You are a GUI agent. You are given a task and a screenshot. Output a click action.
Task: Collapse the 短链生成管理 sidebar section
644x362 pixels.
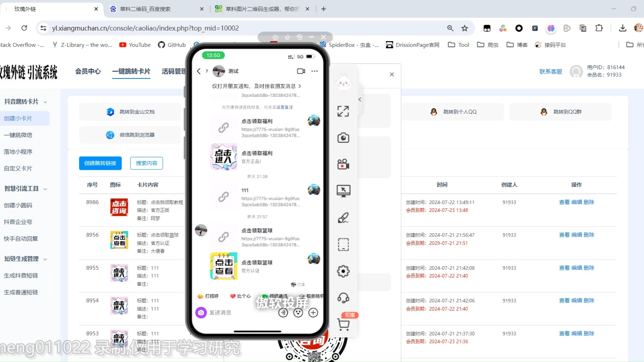[45, 259]
